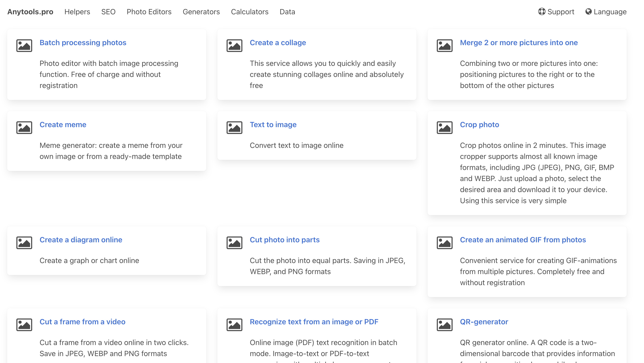Open the Language selector in the header
This screenshot has width=644, height=363.
(x=606, y=12)
